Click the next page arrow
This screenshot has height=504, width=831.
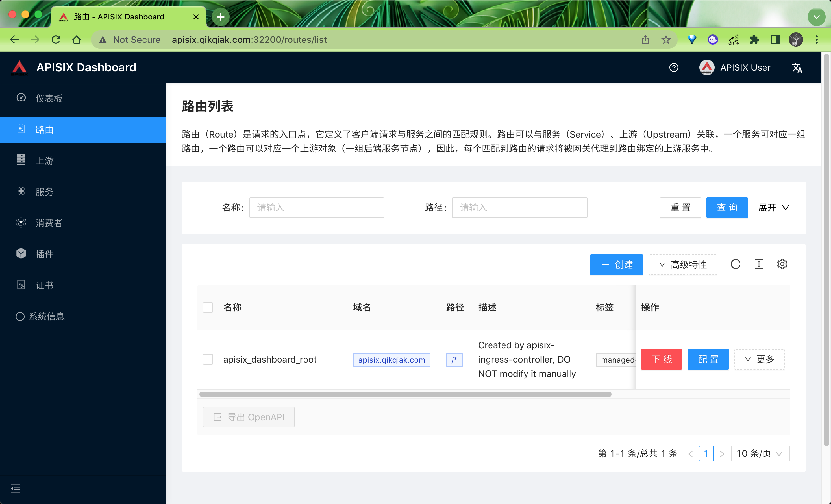pos(722,453)
